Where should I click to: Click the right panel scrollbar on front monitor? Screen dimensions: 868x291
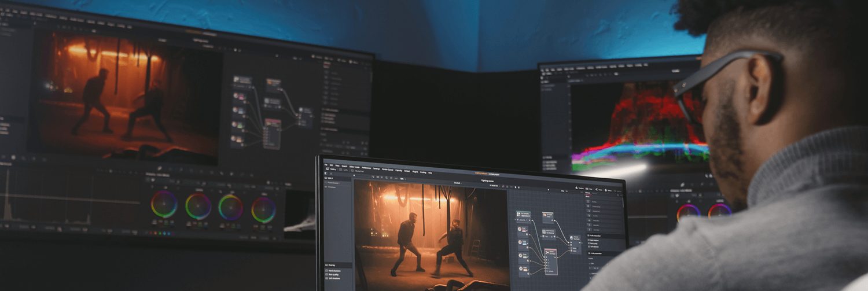(x=623, y=202)
